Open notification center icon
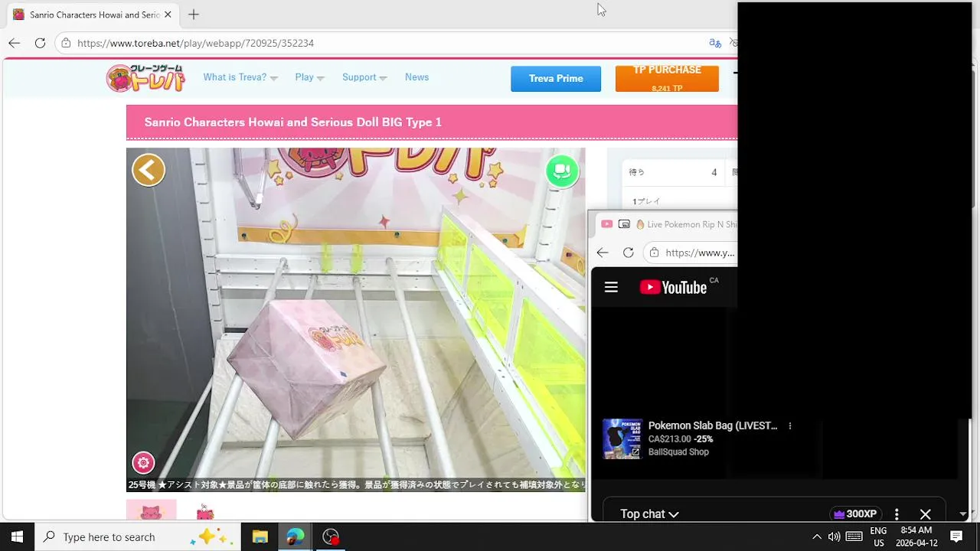Viewport: 980px width, 551px height. (956, 536)
